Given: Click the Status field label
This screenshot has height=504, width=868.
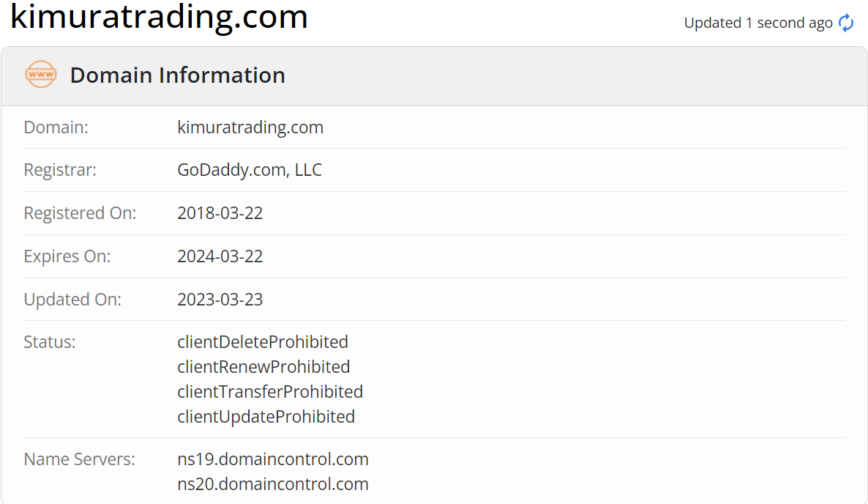Looking at the screenshot, I should pos(49,341).
